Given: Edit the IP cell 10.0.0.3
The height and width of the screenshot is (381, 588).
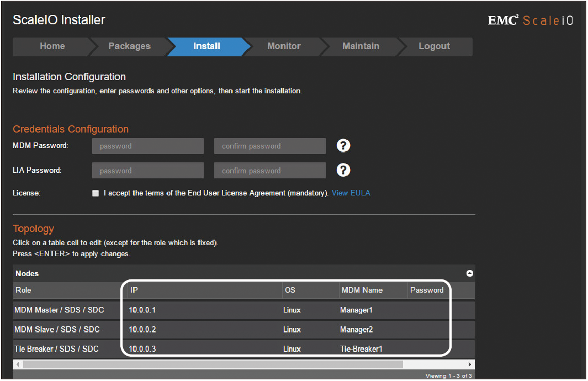Looking at the screenshot, I should [205, 349].
